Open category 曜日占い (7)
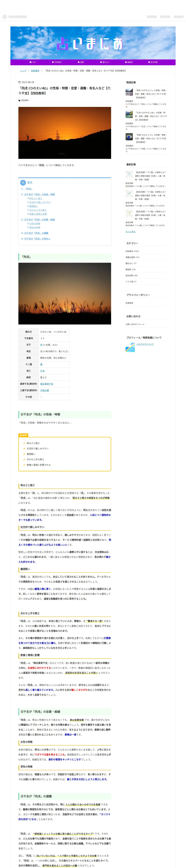The width and height of the screenshot is (186, 868). pos(131,263)
